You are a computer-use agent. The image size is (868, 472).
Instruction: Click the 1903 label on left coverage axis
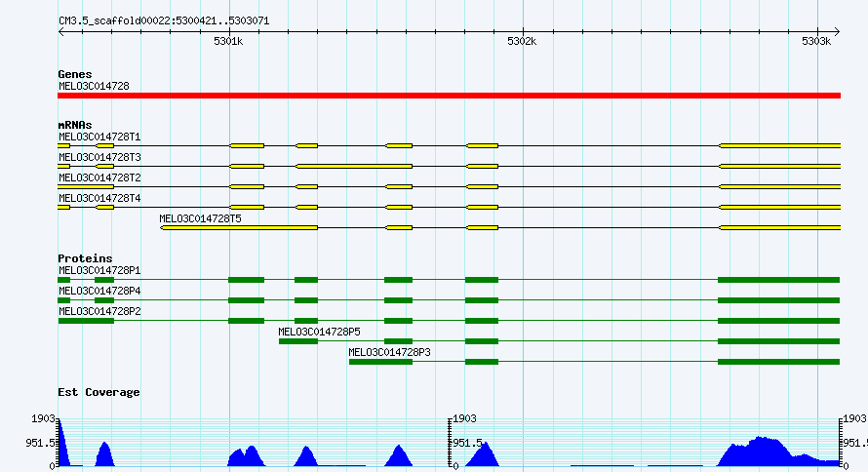43,419
